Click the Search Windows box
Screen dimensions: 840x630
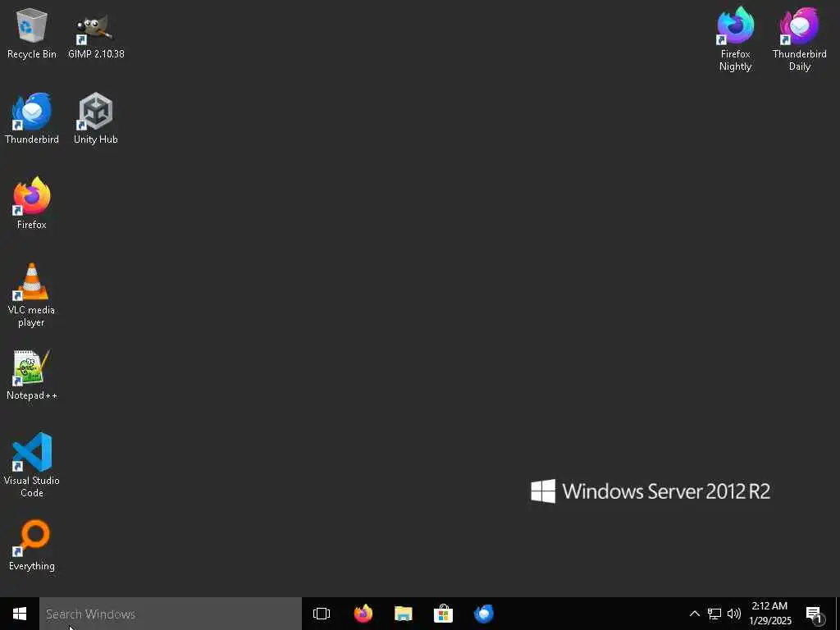171,614
